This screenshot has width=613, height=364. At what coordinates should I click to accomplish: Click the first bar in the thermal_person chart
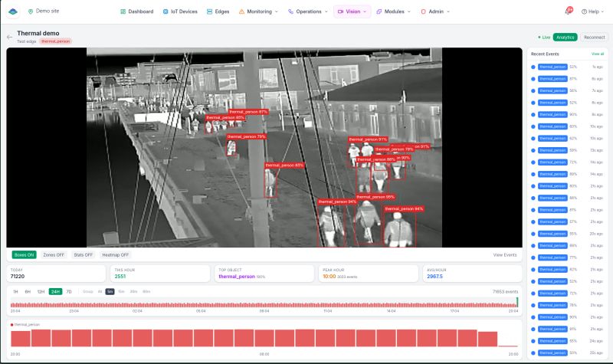[21, 339]
